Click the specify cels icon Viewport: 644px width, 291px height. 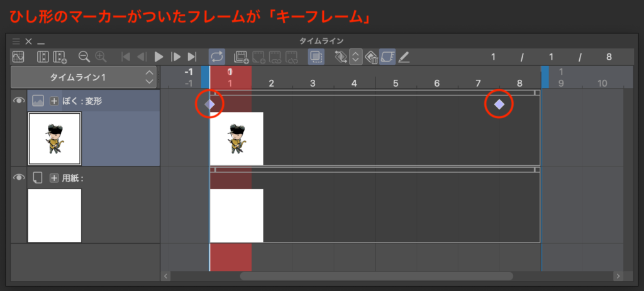pyautogui.click(x=258, y=57)
